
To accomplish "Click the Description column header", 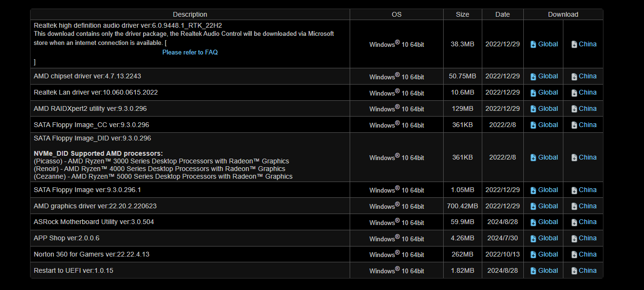I will (x=190, y=14).
